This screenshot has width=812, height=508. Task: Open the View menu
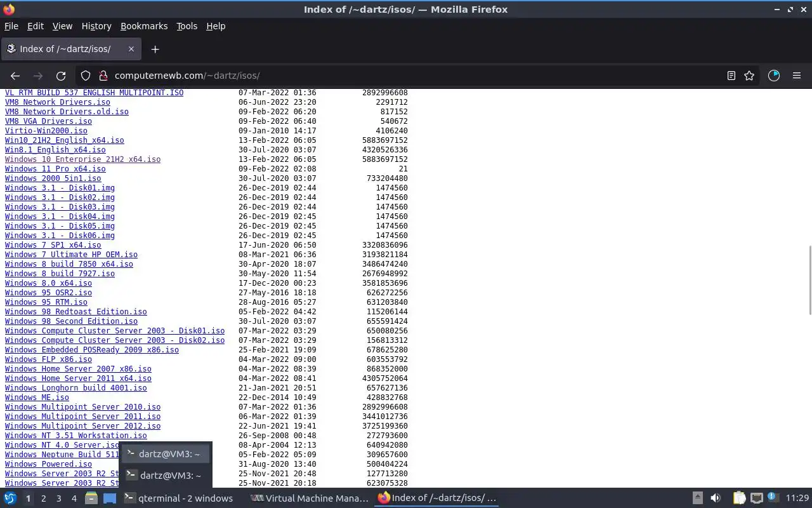[62, 26]
